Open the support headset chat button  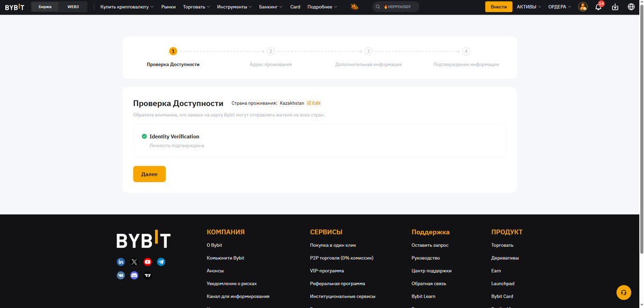coord(624,292)
